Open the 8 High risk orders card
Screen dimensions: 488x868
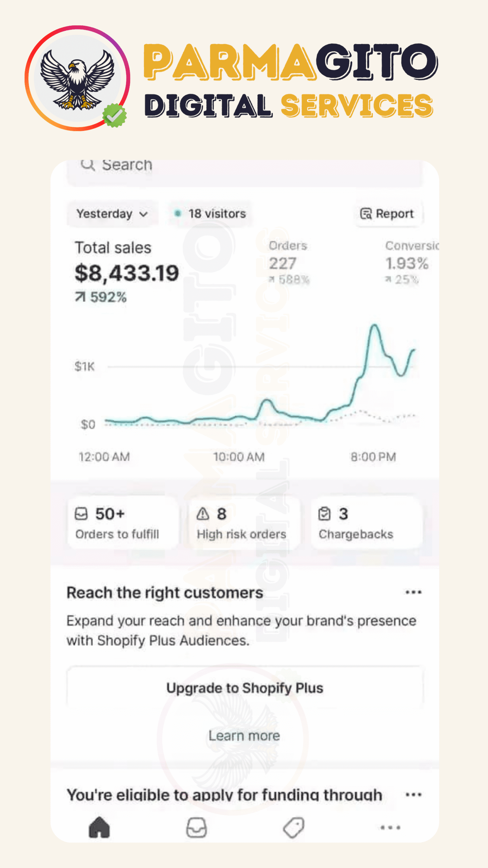click(244, 523)
